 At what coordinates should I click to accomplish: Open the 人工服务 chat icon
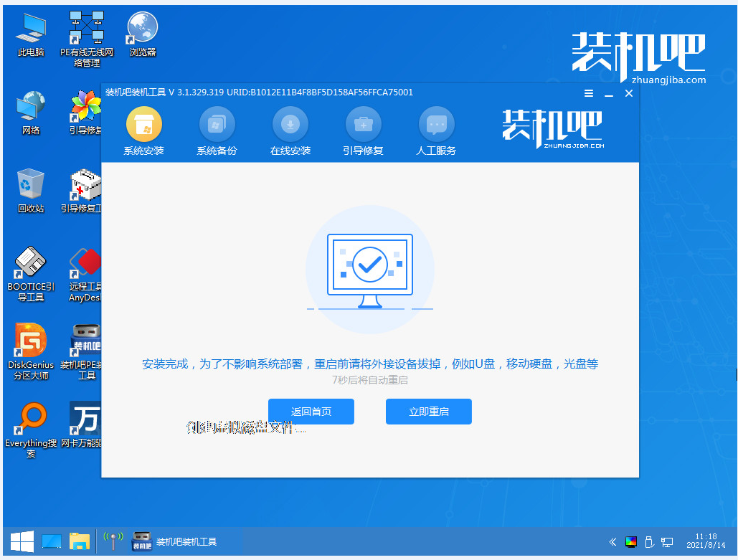436,124
